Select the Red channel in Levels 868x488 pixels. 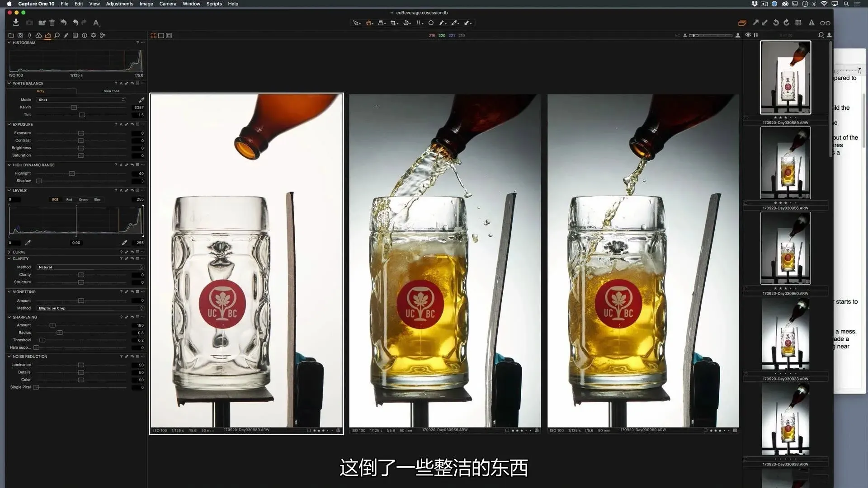[x=69, y=199]
